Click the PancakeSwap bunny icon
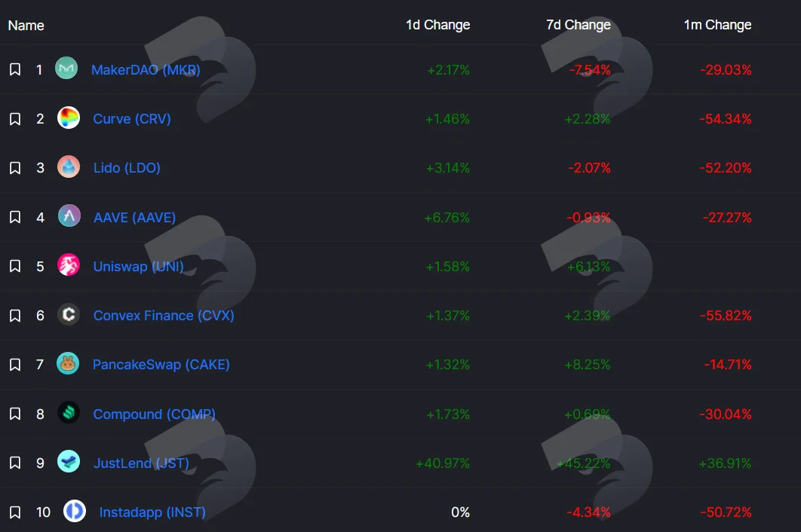Image resolution: width=801 pixels, height=532 pixels. (68, 363)
